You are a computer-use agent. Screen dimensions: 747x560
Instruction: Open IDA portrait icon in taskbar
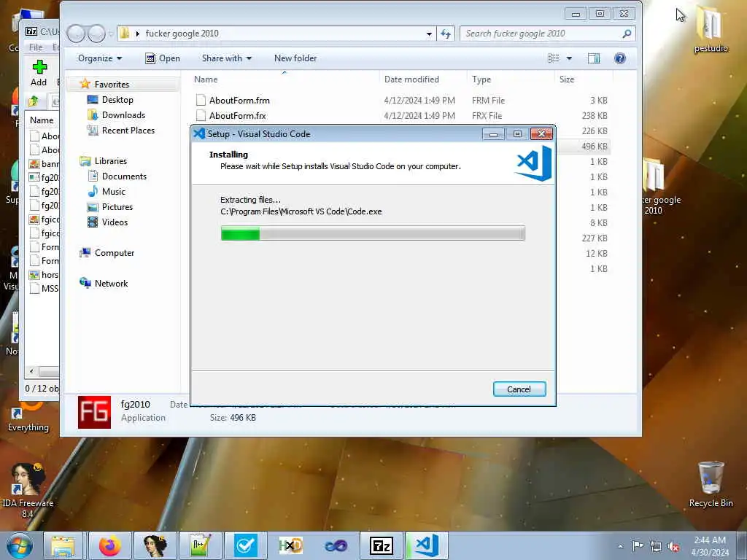coord(155,545)
